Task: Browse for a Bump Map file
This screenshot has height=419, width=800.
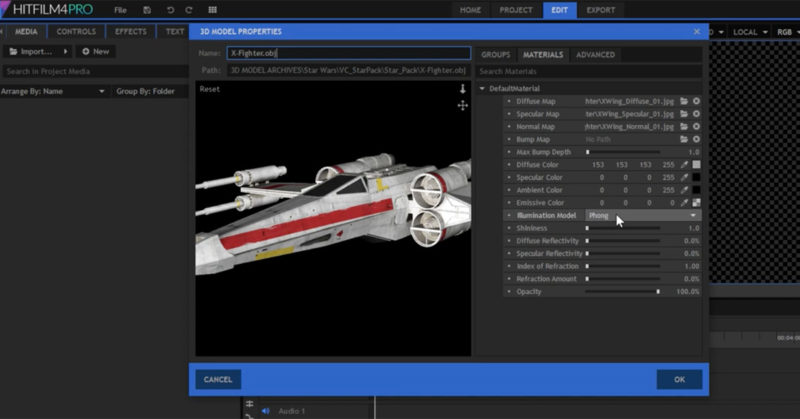Action: [684, 139]
